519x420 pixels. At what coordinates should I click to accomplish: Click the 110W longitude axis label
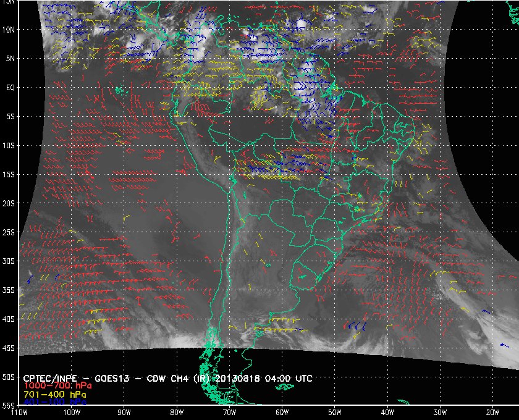pos(19,413)
